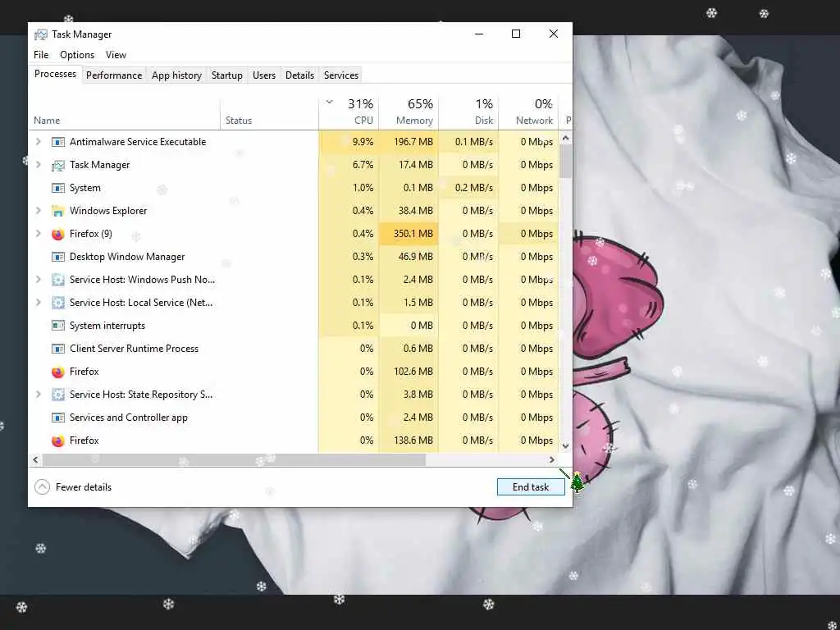Collapse view with the Fewer details arrow
The height and width of the screenshot is (630, 840).
tap(42, 487)
